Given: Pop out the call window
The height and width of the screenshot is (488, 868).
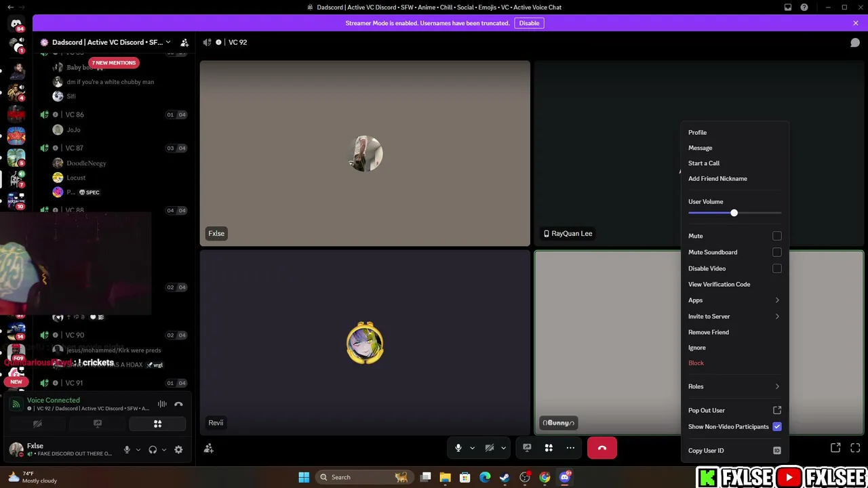Looking at the screenshot, I should (x=835, y=448).
